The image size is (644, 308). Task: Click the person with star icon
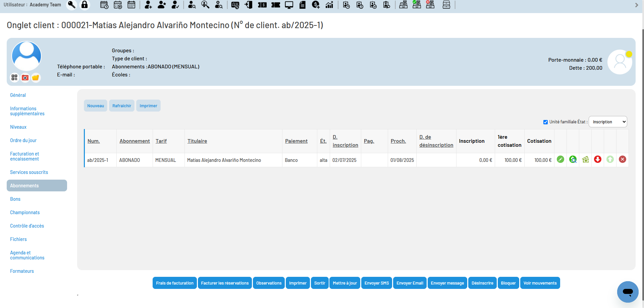[x=162, y=5]
